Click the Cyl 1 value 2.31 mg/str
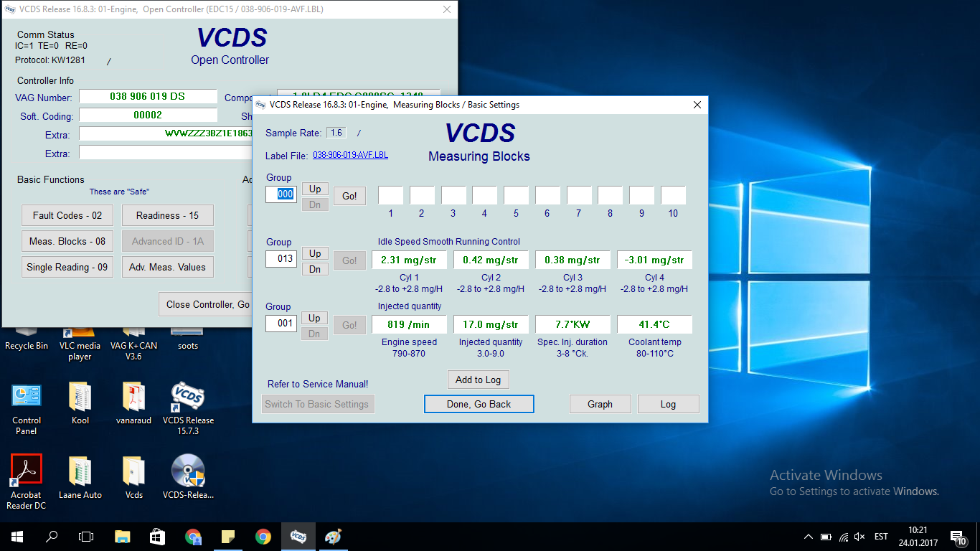980x551 pixels. 409,260
